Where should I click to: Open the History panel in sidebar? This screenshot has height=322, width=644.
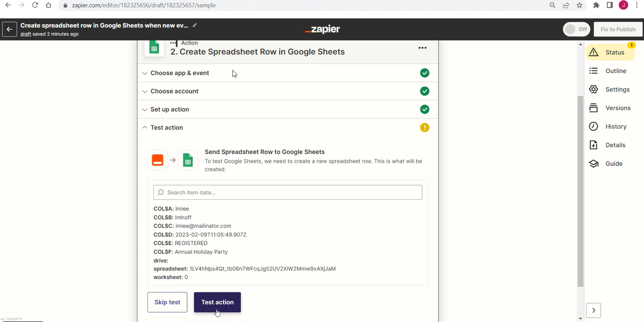point(608,127)
